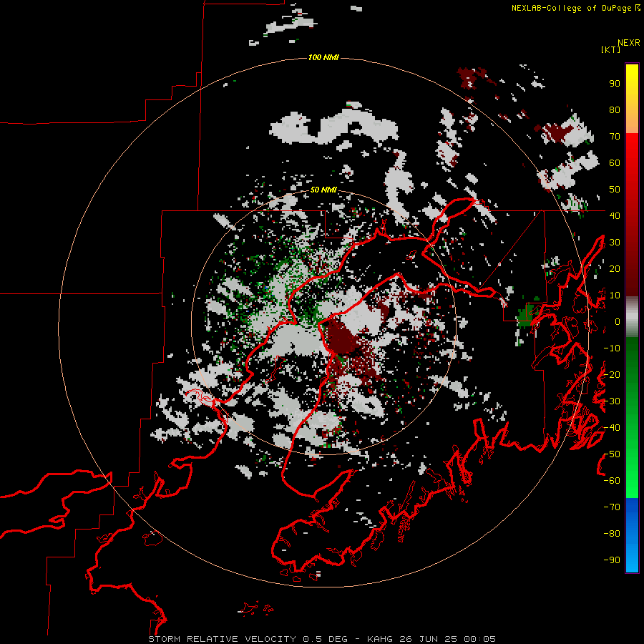
Task: Click the 60 value on velocity scale
Action: [x=615, y=163]
